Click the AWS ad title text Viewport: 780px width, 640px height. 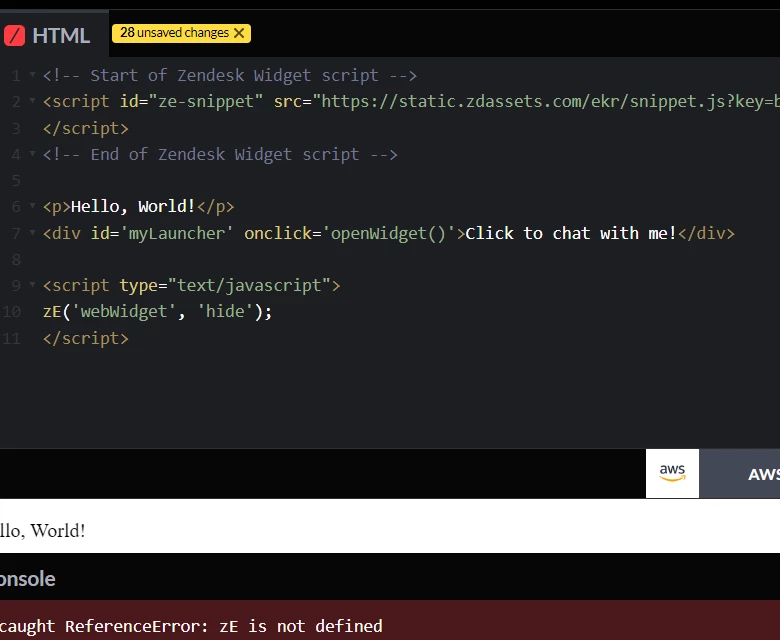pos(764,474)
